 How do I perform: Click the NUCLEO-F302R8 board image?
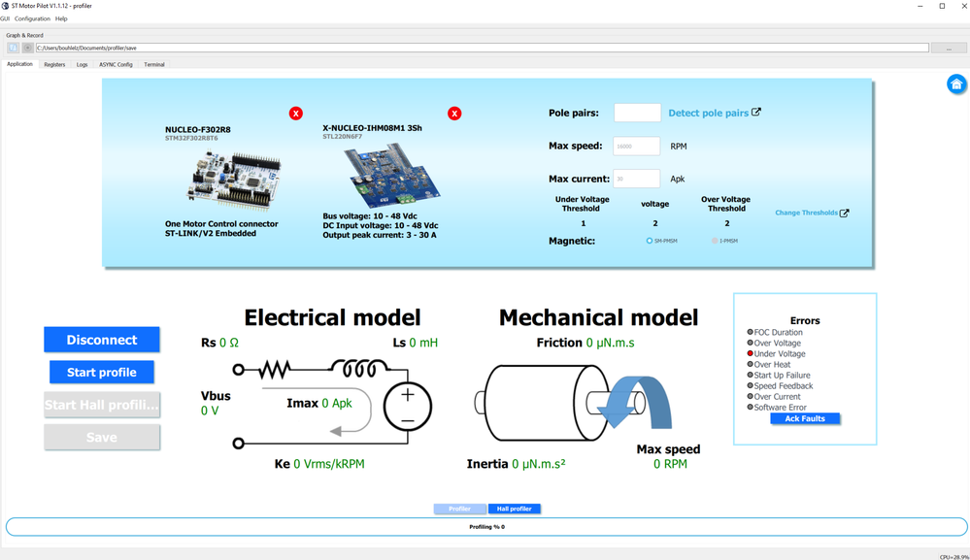click(234, 181)
